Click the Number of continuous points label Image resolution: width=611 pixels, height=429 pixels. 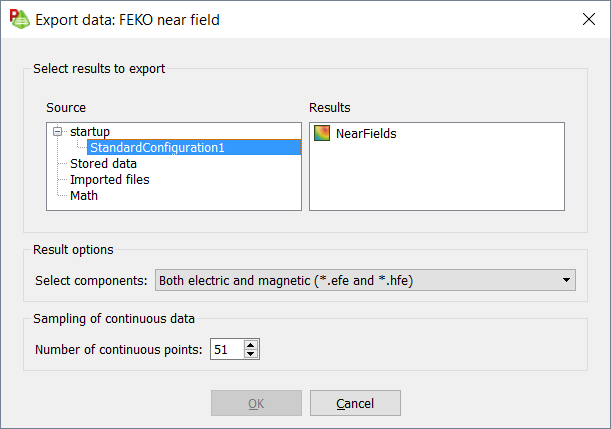click(x=119, y=350)
